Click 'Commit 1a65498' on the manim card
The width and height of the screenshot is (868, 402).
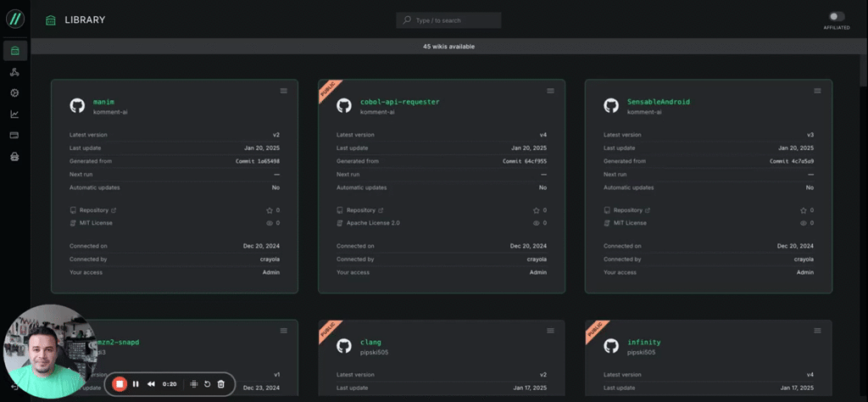click(258, 161)
